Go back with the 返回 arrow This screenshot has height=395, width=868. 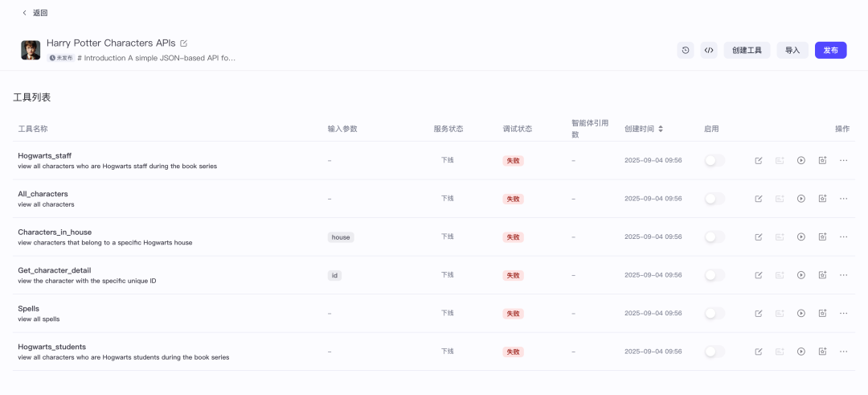[24, 13]
